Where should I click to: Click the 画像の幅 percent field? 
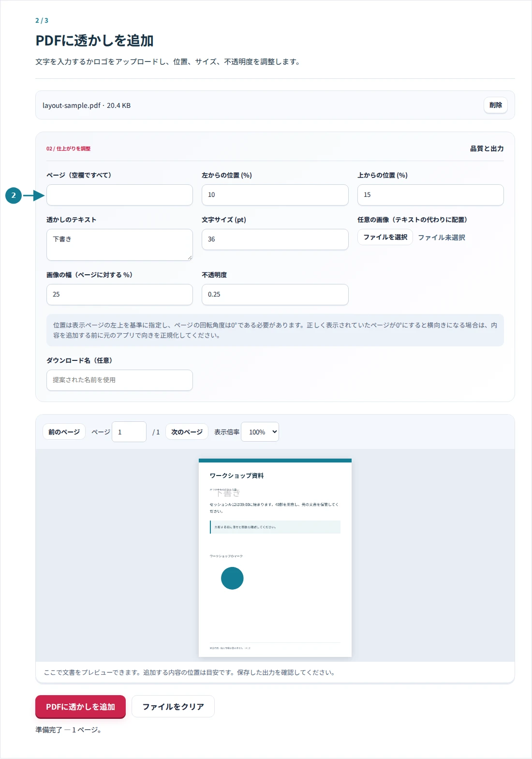(x=119, y=295)
